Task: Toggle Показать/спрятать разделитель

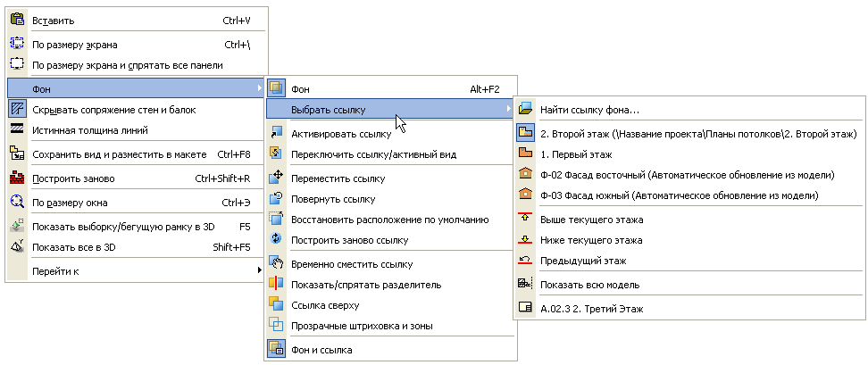Action: (x=391, y=285)
